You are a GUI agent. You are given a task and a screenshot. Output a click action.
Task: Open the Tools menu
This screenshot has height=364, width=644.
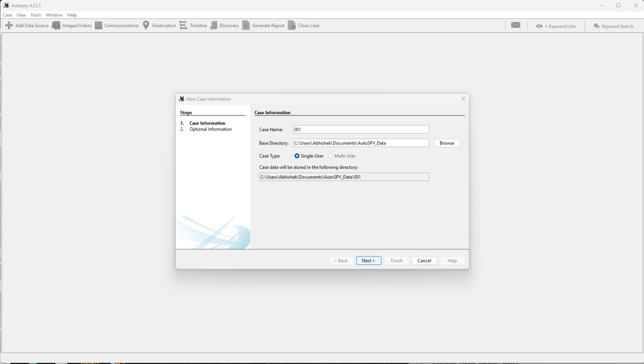tap(36, 15)
